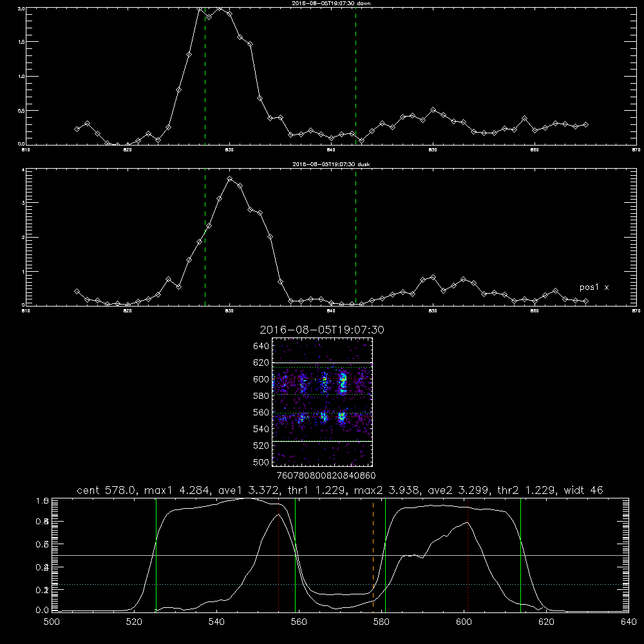
Task: Click the red dotted line near 601 in bottom plot
Action: 468,555
